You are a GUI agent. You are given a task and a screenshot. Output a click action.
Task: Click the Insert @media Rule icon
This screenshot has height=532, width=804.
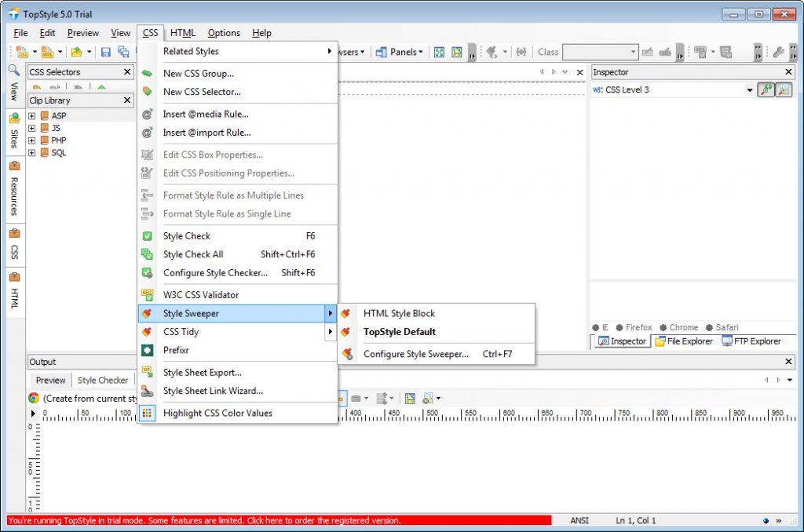coord(147,114)
